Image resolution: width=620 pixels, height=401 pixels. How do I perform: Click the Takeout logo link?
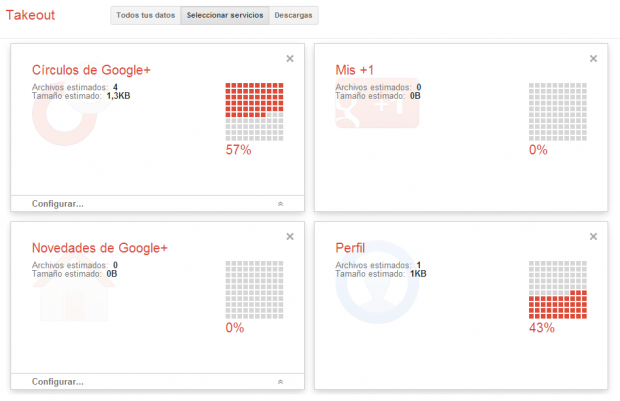coord(30,15)
